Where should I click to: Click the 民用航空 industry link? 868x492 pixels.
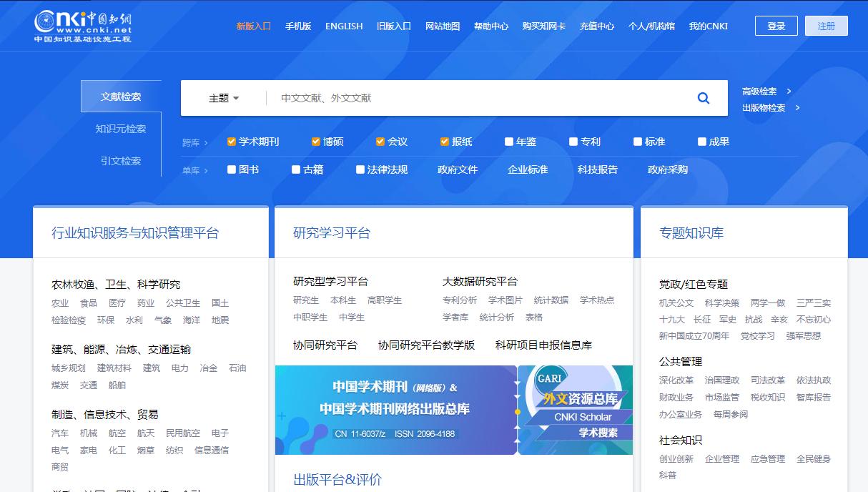(183, 433)
